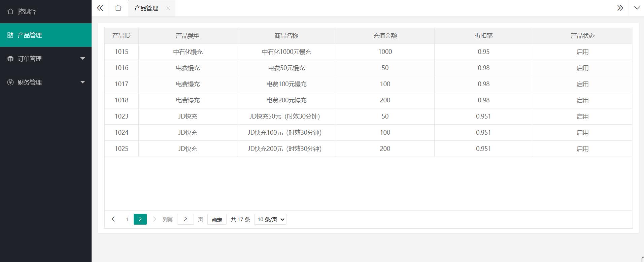Screen dimensions: 644x262
Task: Click the 产品管理 grid icon in sidebar
Action: tap(10, 35)
